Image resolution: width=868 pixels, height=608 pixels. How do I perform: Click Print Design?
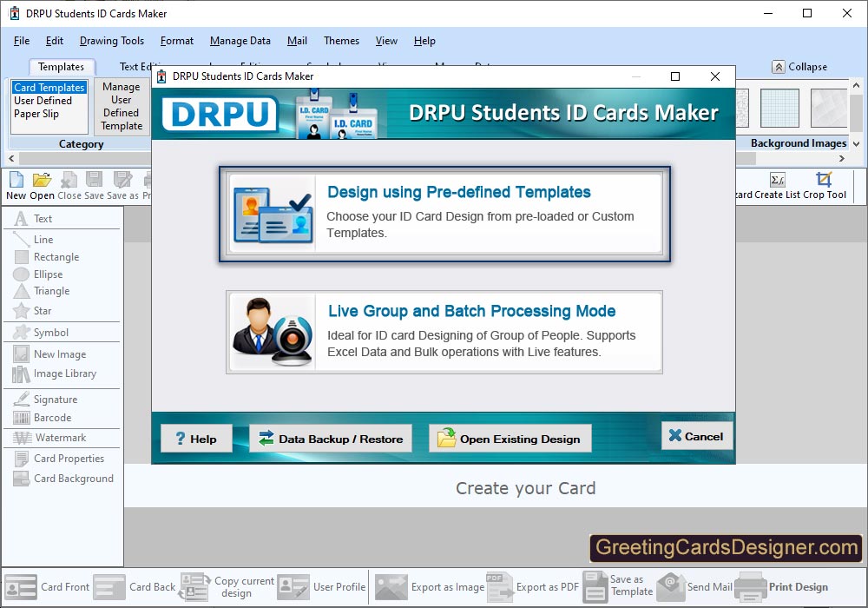pyautogui.click(x=781, y=587)
